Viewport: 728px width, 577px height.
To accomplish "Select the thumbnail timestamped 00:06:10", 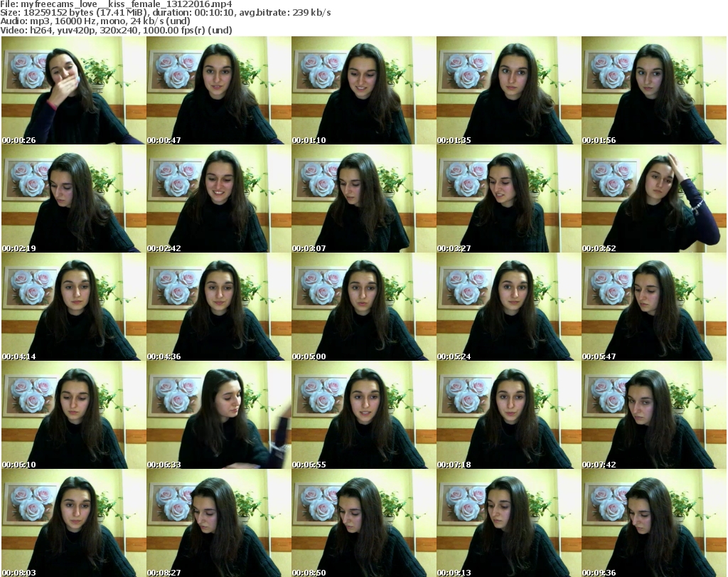I will pos(73,415).
